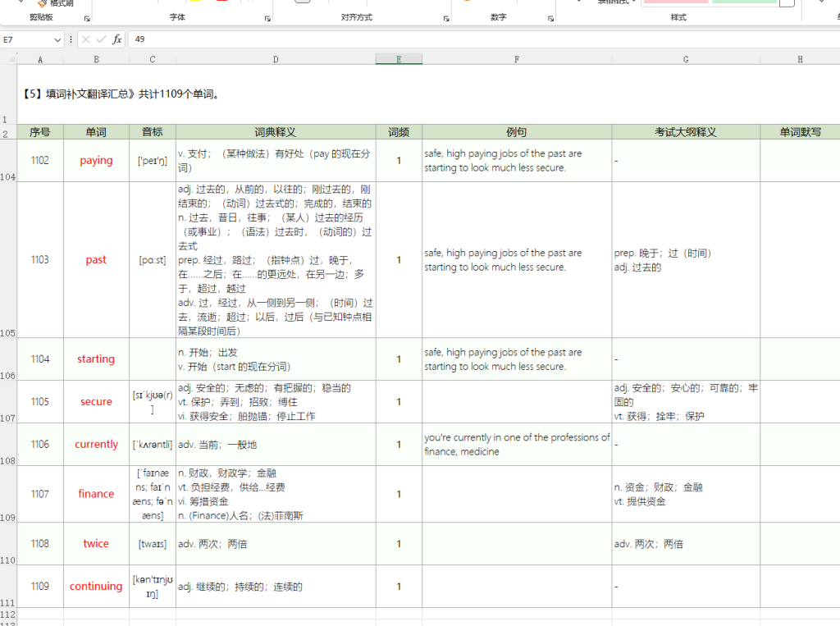The height and width of the screenshot is (626, 840).
Task: Select the cell containing the word "paying"
Action: coord(96,161)
